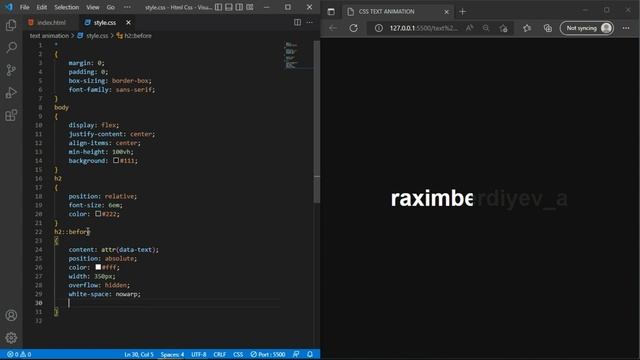Change language mode via CSS entry
Screen dimensions: 640x360
pyautogui.click(x=238, y=354)
